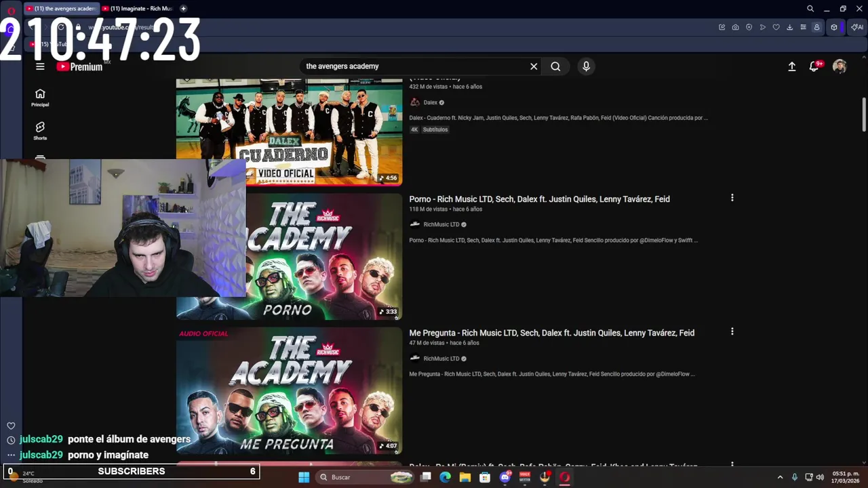Click the Opera tab search magnifier
The width and height of the screenshot is (868, 488).
click(x=810, y=9)
